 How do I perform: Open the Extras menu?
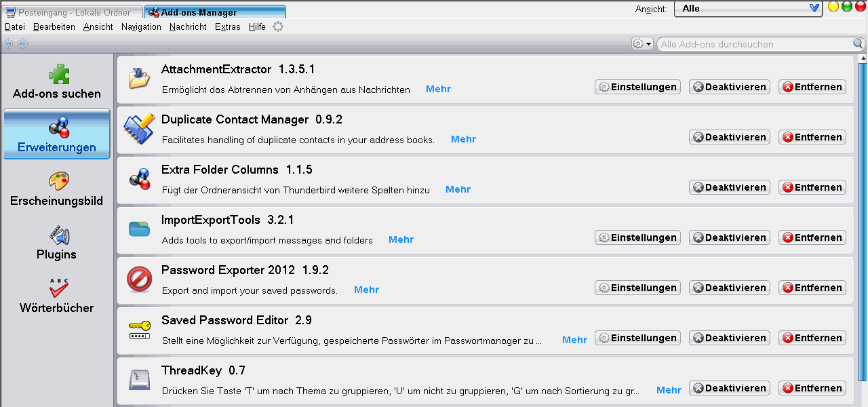[228, 27]
